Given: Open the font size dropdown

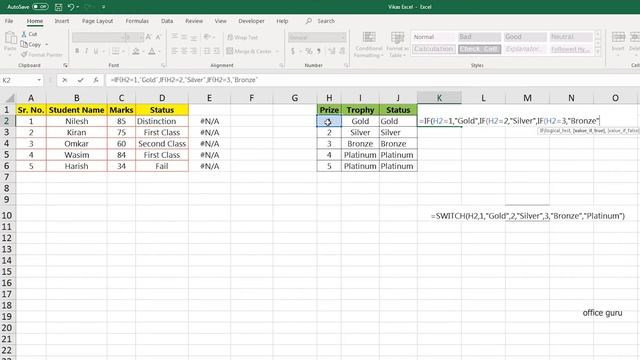Looking at the screenshot, I should click(x=141, y=38).
